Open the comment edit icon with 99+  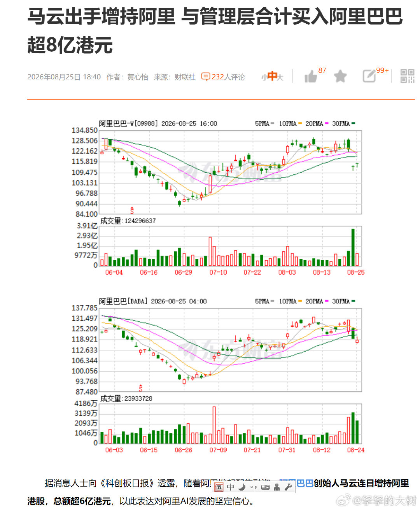(369, 76)
